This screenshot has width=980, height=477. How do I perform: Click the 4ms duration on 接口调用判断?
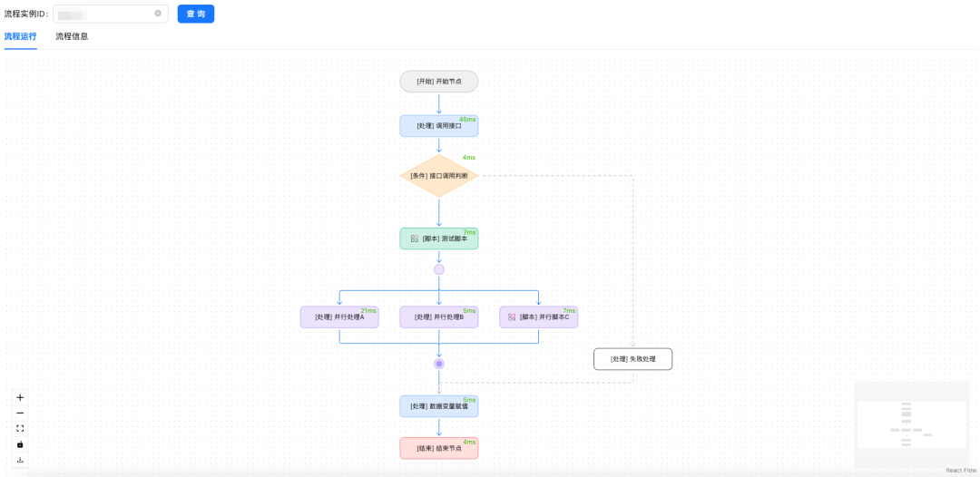(x=469, y=157)
